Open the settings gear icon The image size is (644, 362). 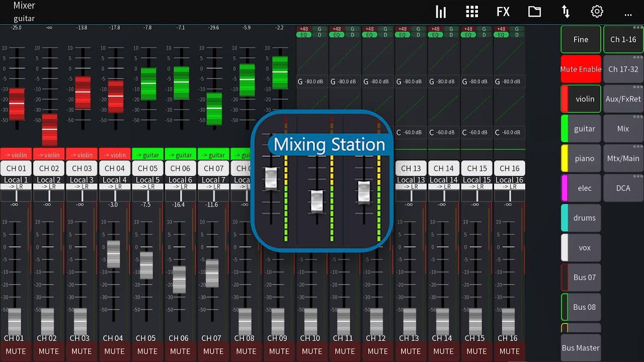pyautogui.click(x=597, y=12)
